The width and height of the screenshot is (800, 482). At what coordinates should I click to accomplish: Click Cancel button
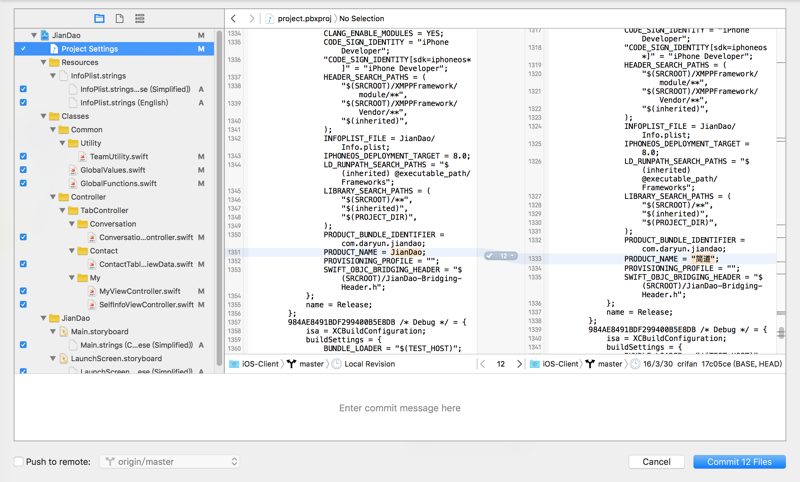pyautogui.click(x=656, y=462)
